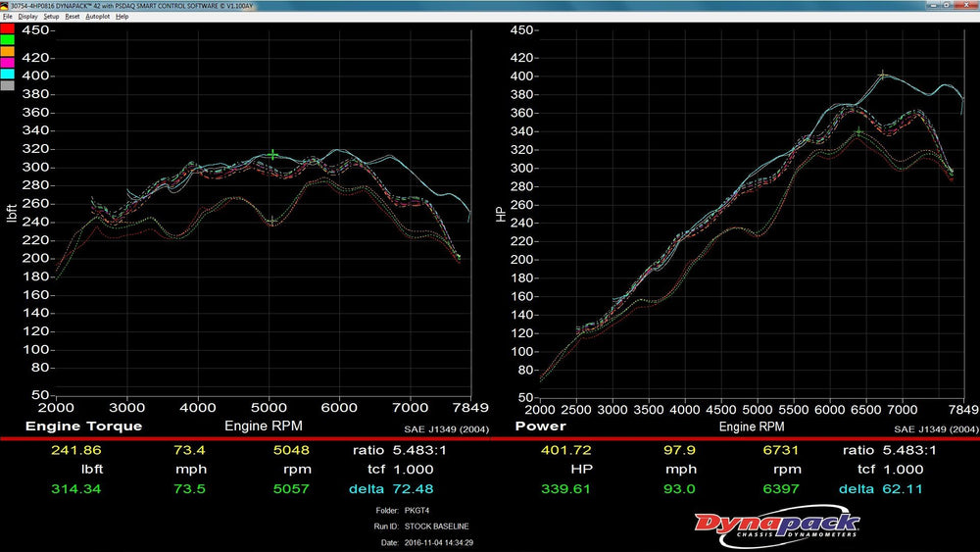Viewport: 980px width, 552px height.
Task: Select the green run color swatch
Action: point(7,40)
